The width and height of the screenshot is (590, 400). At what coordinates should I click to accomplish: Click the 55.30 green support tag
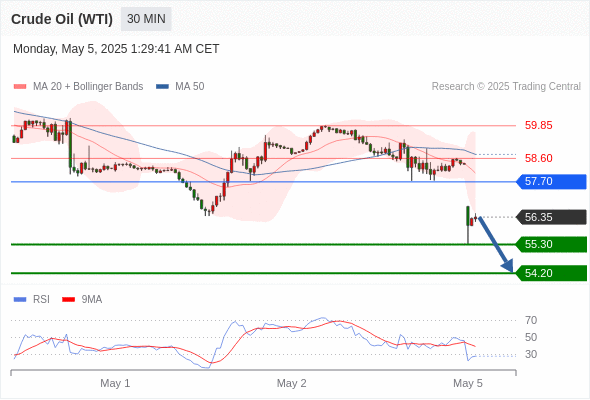tap(552, 245)
